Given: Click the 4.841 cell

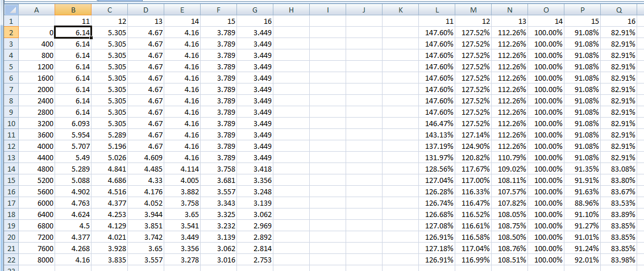Looking at the screenshot, I should [109, 169].
